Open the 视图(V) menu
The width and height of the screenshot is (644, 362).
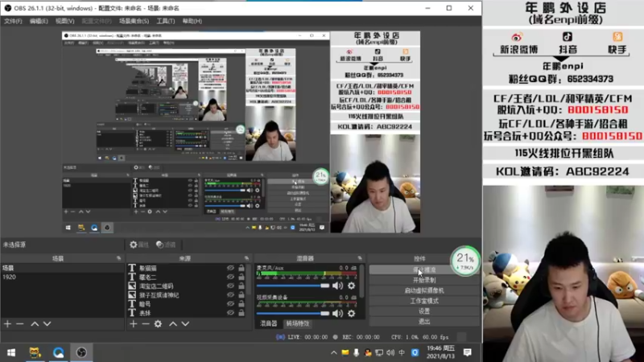click(x=65, y=21)
